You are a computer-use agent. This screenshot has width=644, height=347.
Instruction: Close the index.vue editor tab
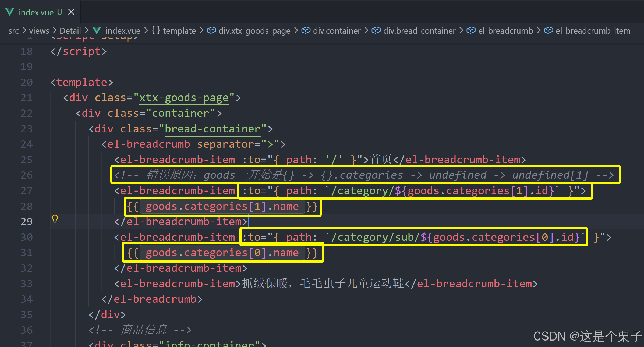(71, 12)
